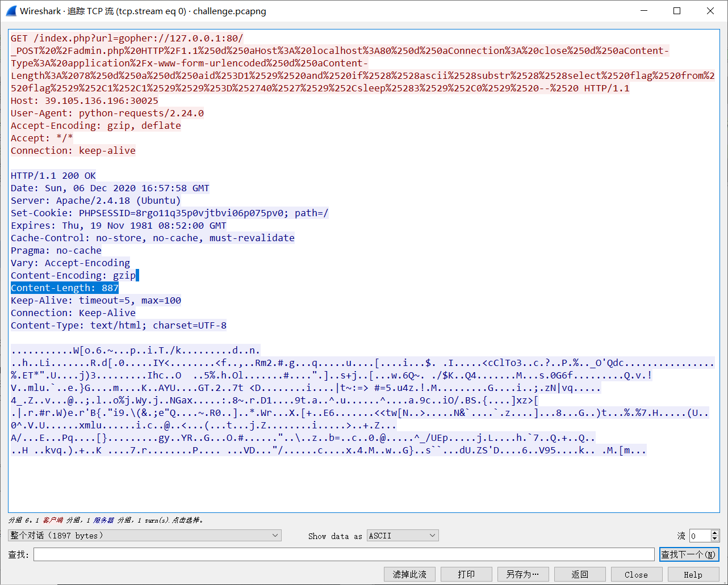This screenshot has height=585, width=728.
Task: Click the Cache-Control: no-store line
Action: pyautogui.click(x=153, y=238)
